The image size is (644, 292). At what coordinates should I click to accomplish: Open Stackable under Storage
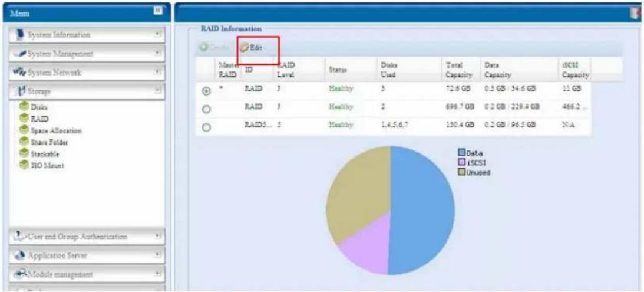pos(44,154)
